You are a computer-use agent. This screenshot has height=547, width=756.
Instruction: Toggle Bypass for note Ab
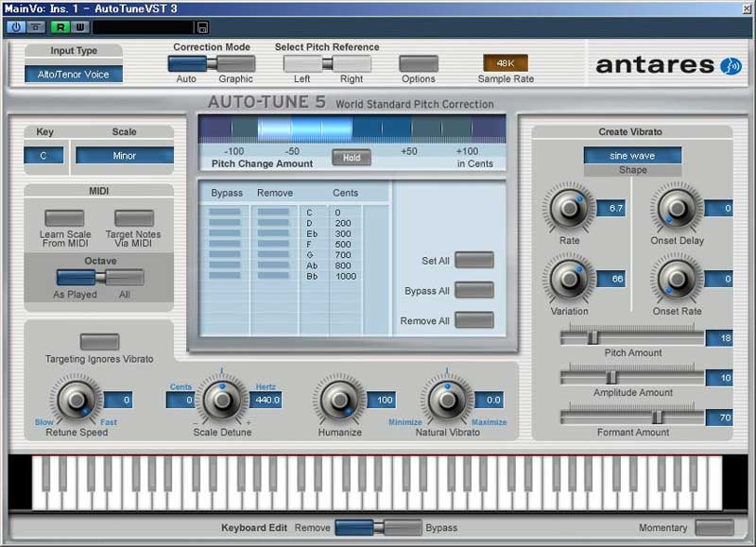[x=225, y=265]
